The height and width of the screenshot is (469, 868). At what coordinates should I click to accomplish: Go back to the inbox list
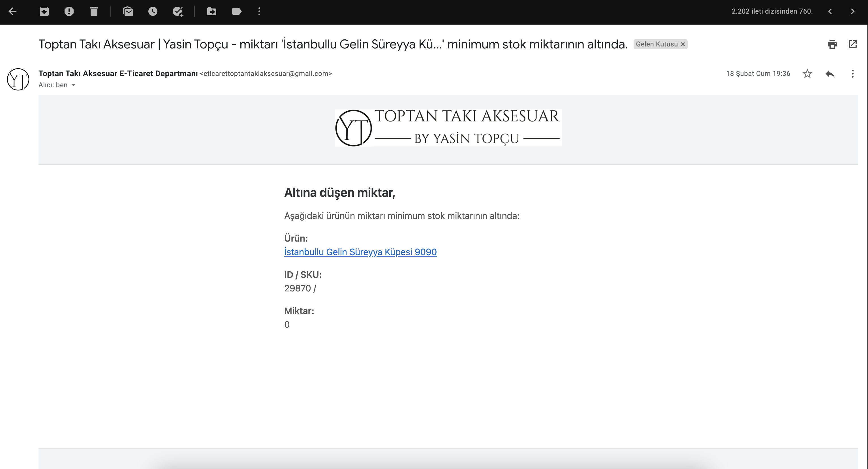[12, 11]
